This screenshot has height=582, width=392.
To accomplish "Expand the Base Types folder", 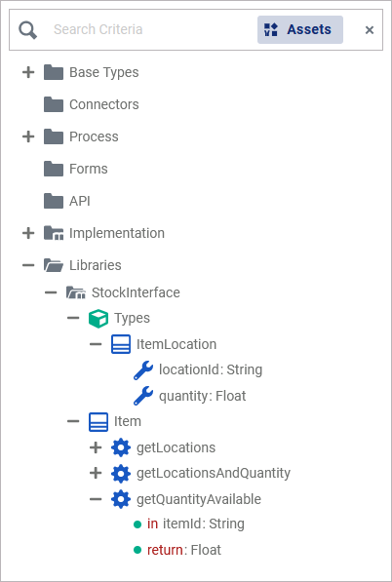I will [28, 72].
